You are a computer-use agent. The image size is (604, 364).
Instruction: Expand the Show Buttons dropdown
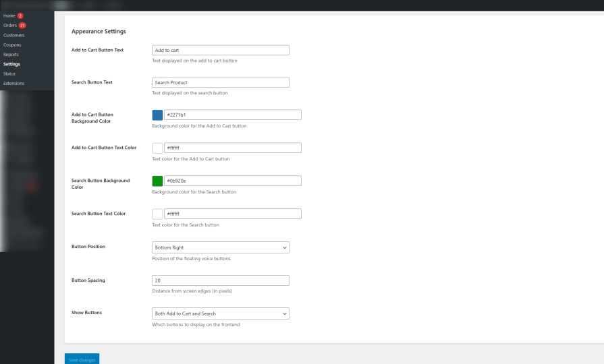pyautogui.click(x=221, y=313)
